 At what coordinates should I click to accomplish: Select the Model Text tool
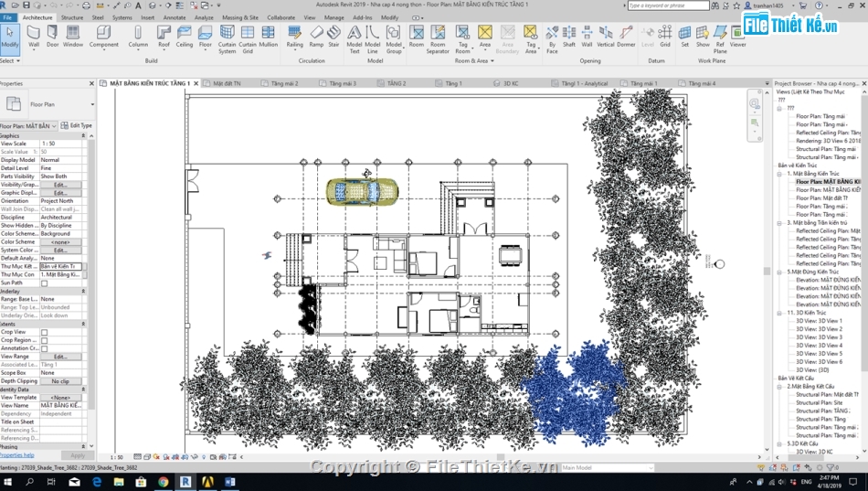tap(355, 39)
